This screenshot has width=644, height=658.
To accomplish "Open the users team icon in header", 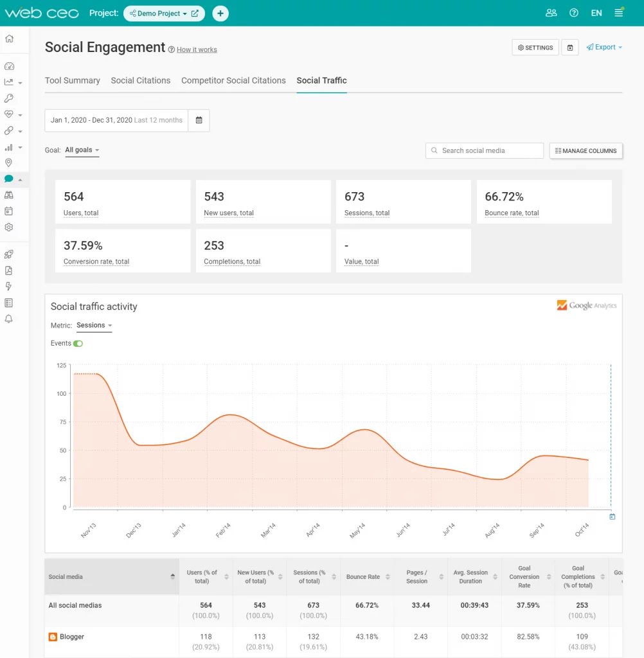I will pos(551,13).
